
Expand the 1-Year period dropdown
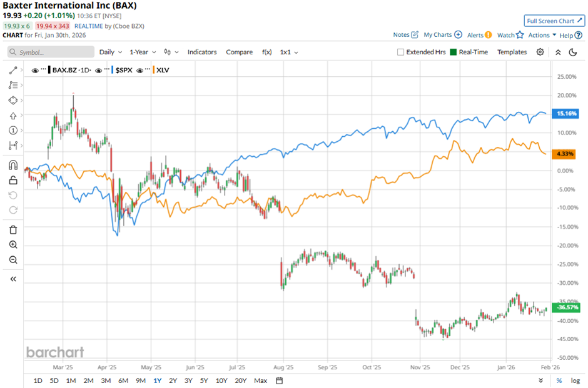pyautogui.click(x=143, y=52)
